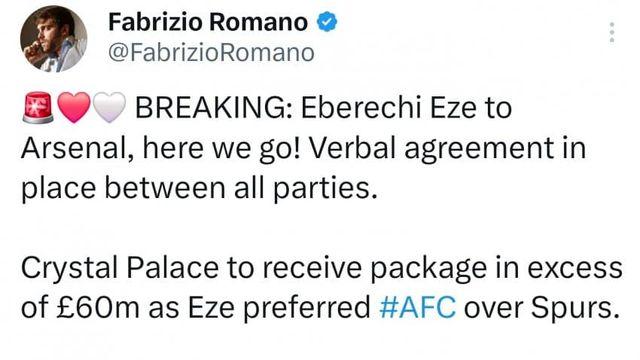Click the @FabrizioRomano handle
This screenshot has height=360, width=640.
tap(211, 53)
